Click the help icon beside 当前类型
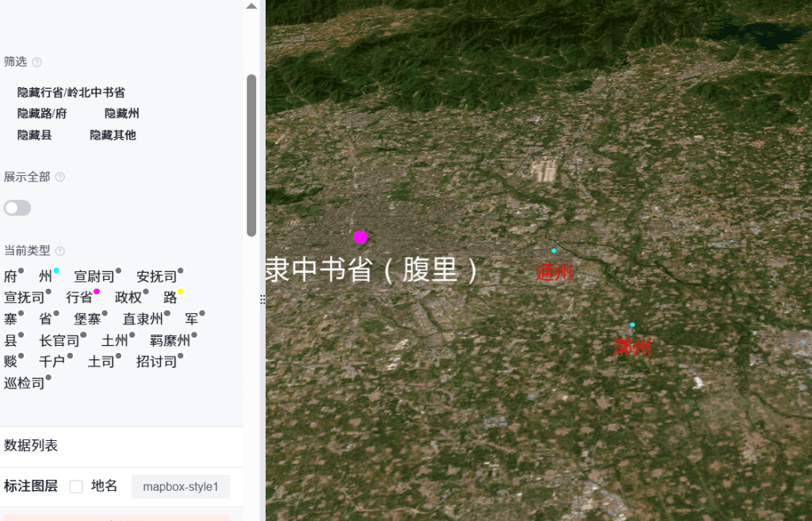The image size is (812, 521). coord(59,251)
